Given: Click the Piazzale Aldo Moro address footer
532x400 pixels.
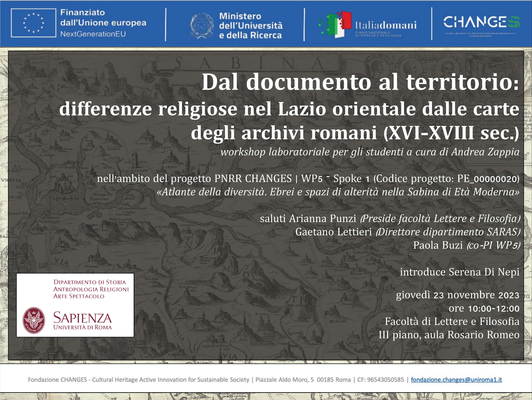Looking at the screenshot, I should click(x=303, y=380).
